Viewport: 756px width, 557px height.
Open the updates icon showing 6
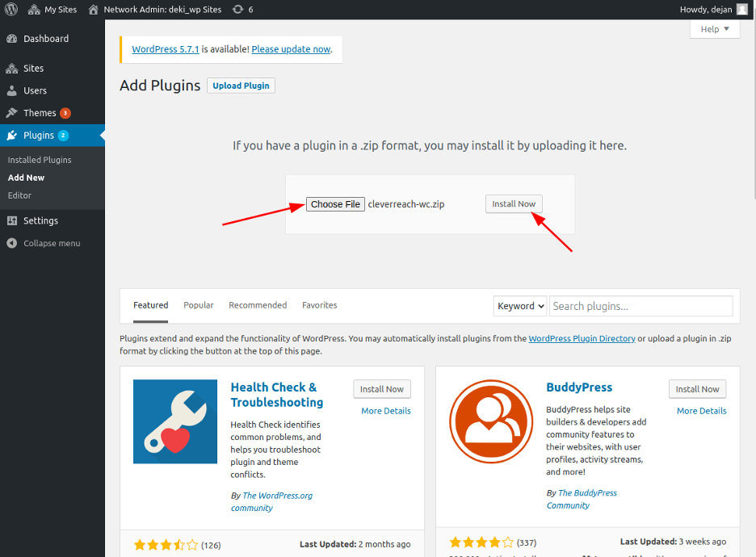point(242,10)
